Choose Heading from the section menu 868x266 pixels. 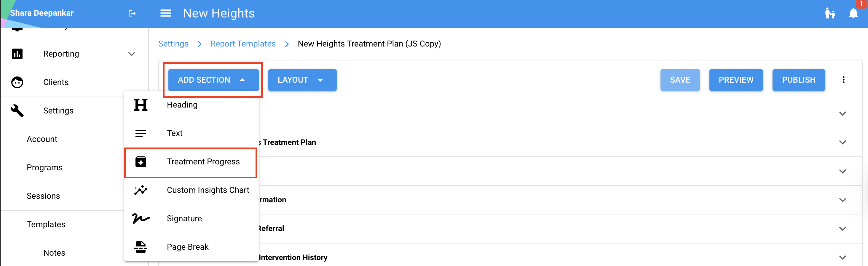pos(182,105)
